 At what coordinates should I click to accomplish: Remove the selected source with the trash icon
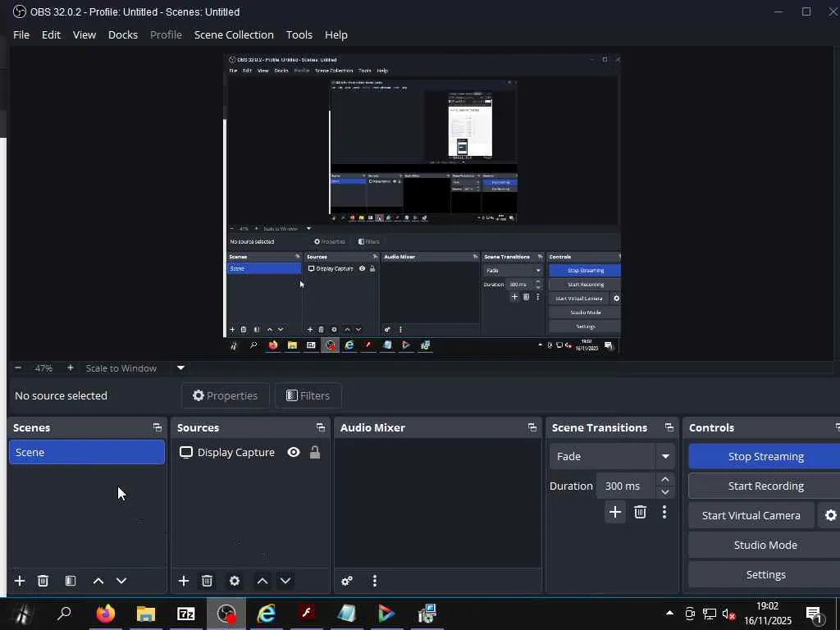(x=208, y=581)
